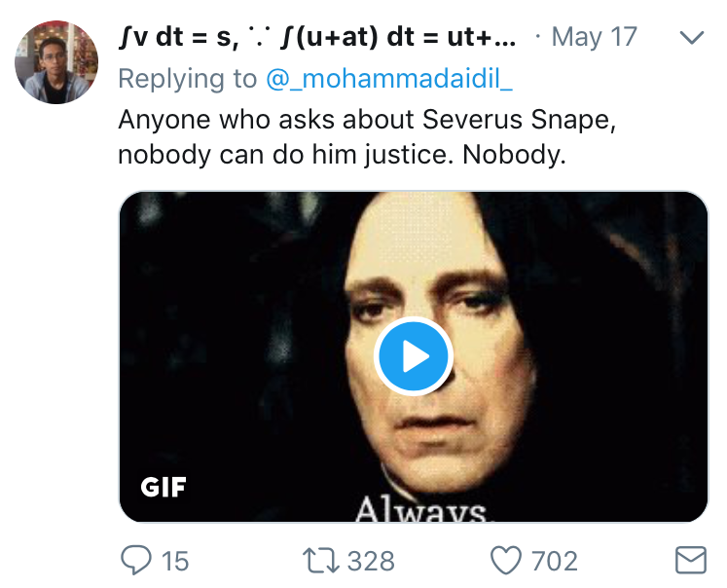727x588 pixels.
Task: Share tweet via the envelope message icon
Action: [x=690, y=560]
